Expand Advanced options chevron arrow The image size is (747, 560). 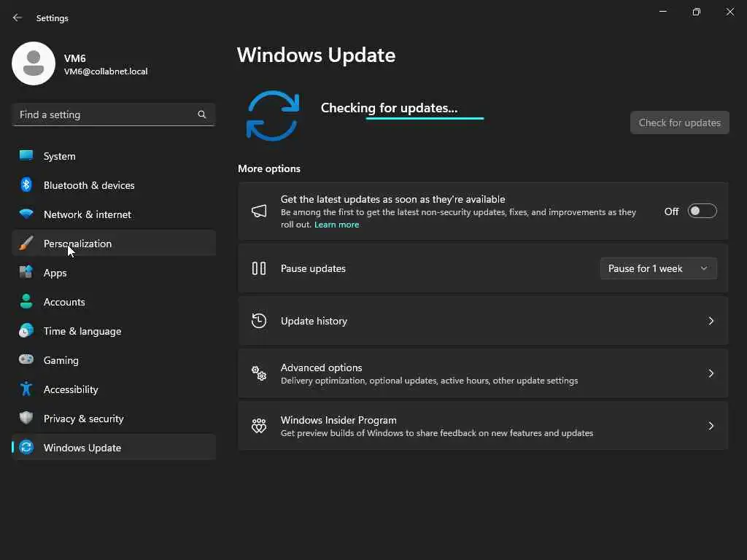click(x=711, y=373)
